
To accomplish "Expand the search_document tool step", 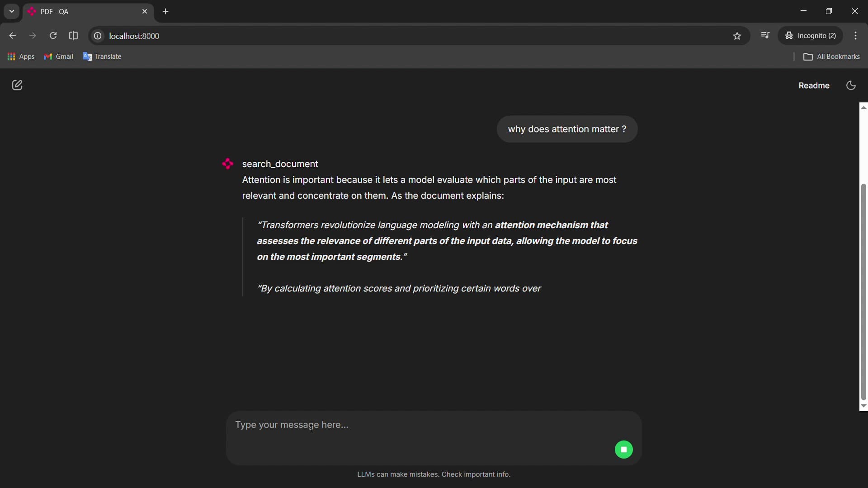I will (x=280, y=164).
